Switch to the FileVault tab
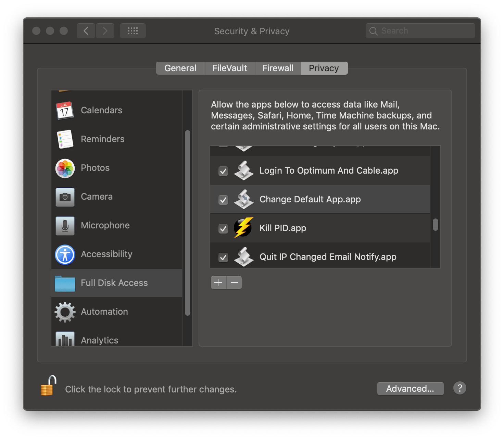504x439 pixels. pyautogui.click(x=229, y=68)
